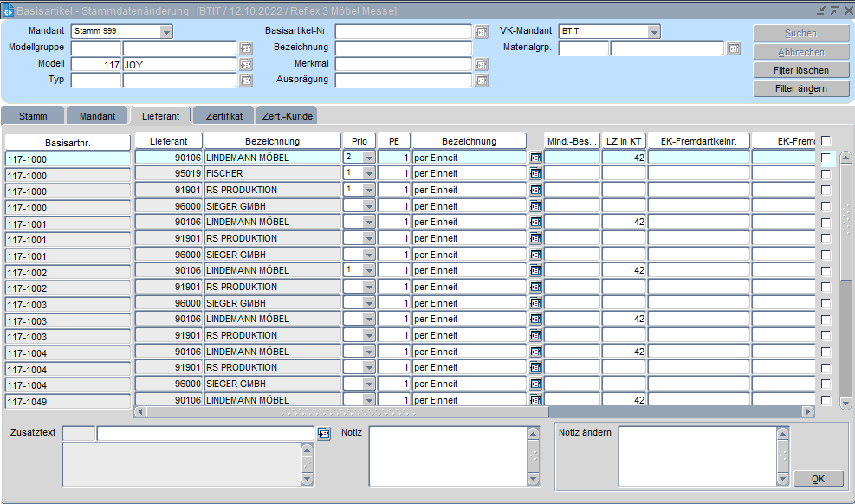
Task: Open the Mandant Stamm 999 dropdown
Action: pyautogui.click(x=166, y=32)
